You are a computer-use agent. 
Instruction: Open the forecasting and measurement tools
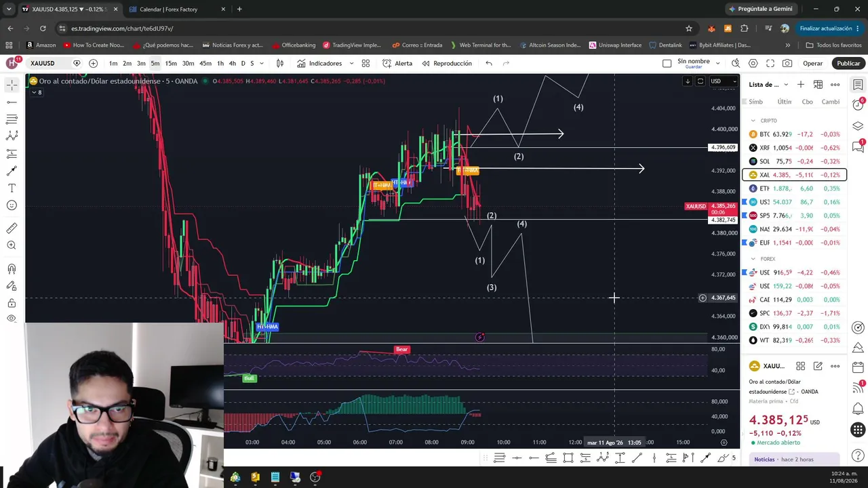[x=12, y=154]
